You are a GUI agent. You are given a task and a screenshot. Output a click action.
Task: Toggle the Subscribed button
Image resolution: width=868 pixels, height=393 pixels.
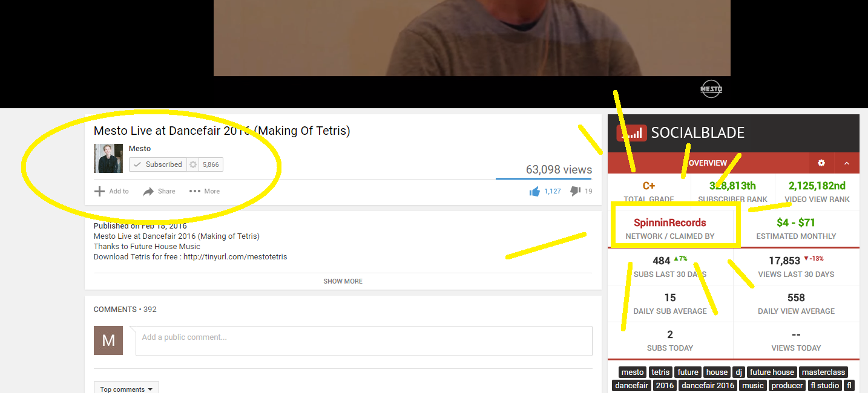(158, 164)
